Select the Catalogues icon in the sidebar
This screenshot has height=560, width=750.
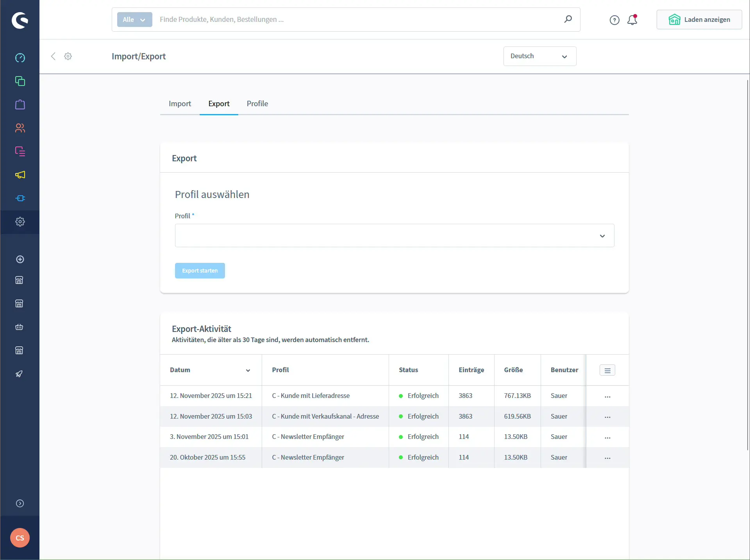pos(20,81)
